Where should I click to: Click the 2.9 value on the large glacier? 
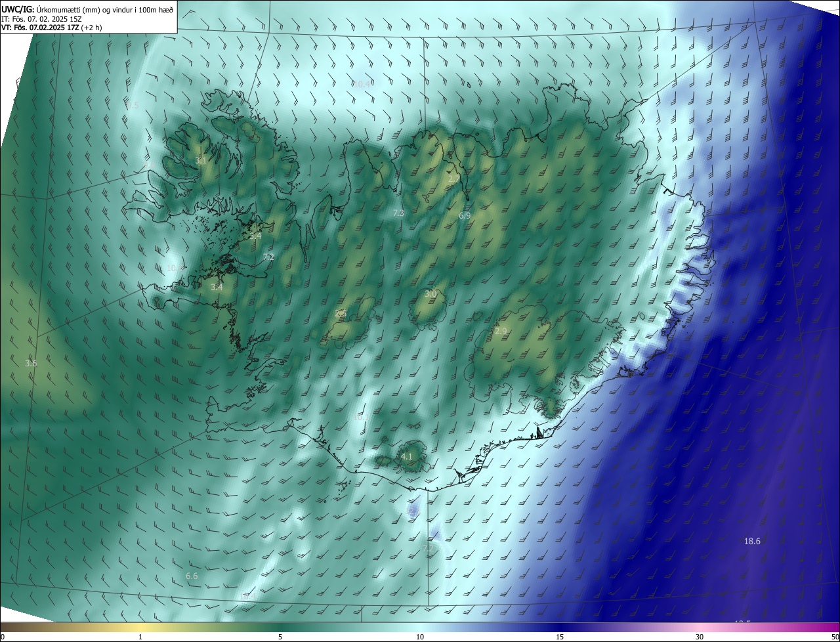click(501, 332)
